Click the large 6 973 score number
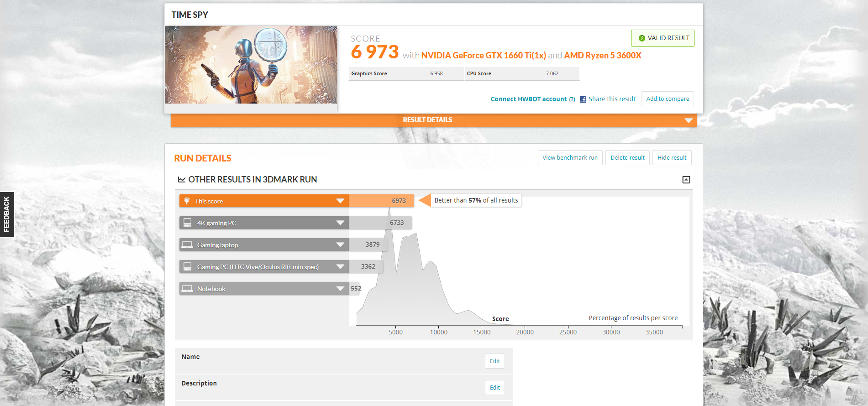The image size is (868, 406). pos(375,52)
